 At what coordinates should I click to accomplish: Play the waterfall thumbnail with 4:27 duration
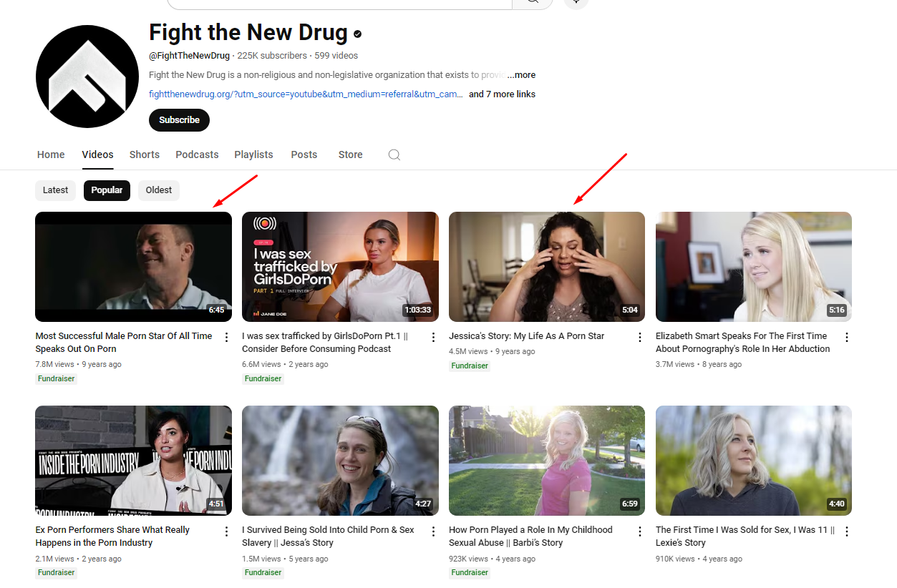click(x=340, y=461)
